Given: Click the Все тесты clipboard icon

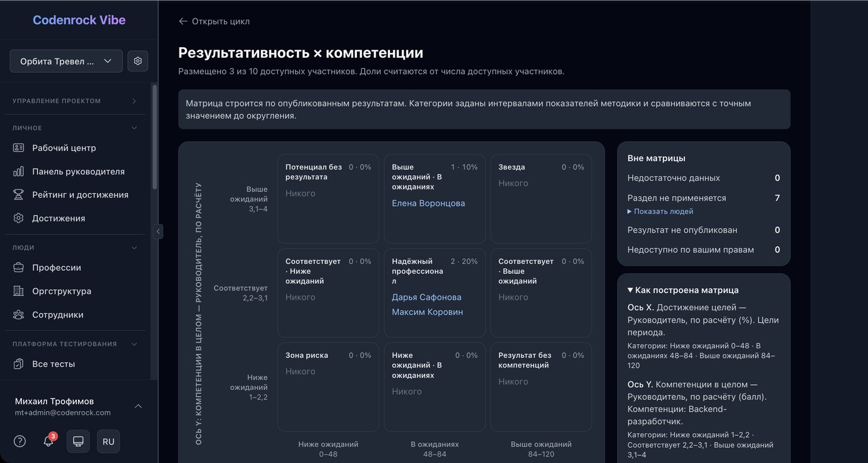Looking at the screenshot, I should (18, 364).
